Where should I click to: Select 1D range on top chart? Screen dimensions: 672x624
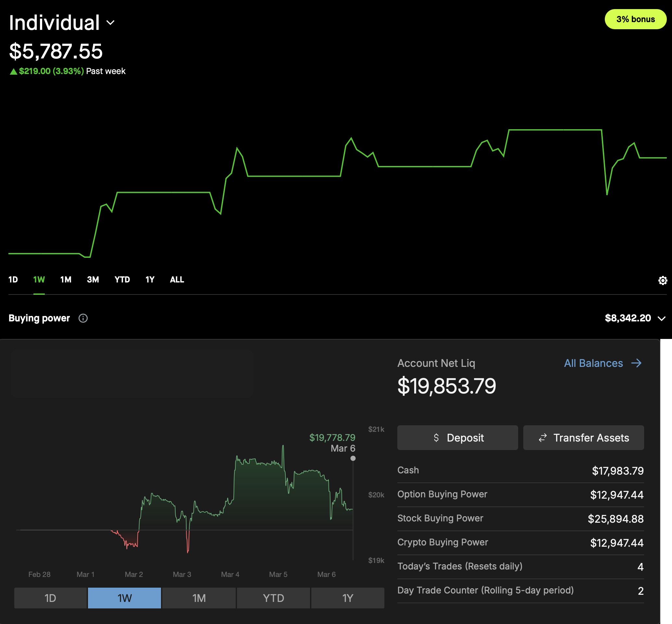click(x=13, y=280)
